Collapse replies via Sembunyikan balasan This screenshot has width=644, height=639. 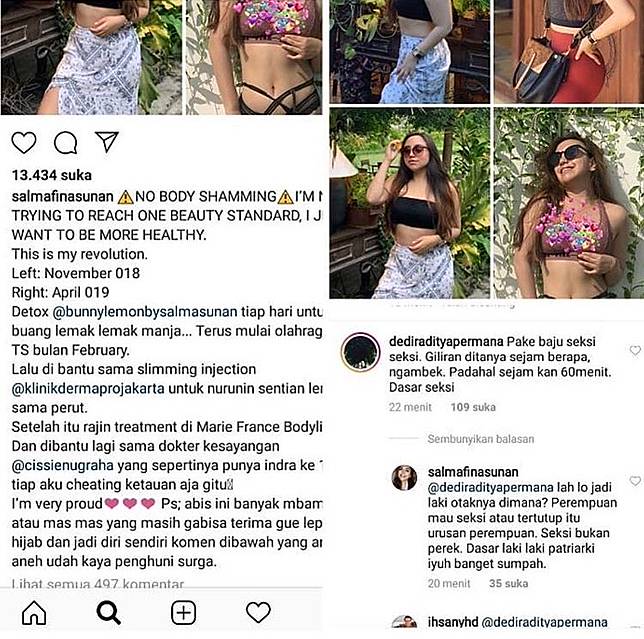[481, 439]
